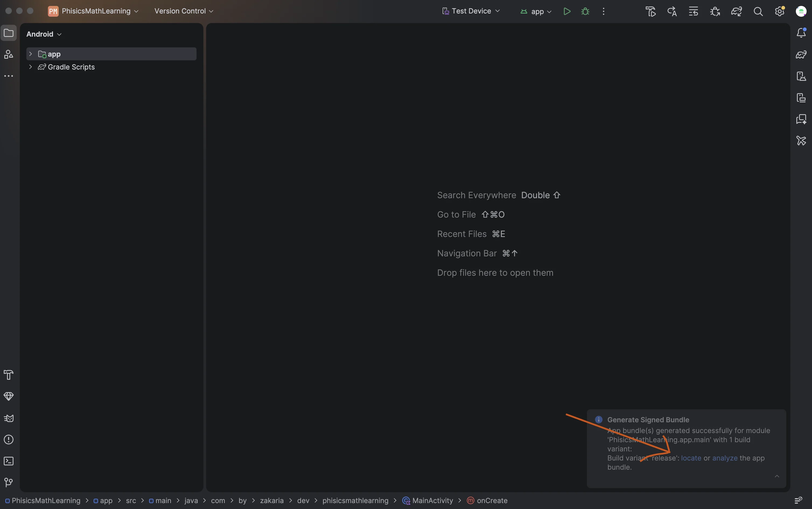This screenshot has height=509, width=812.
Task: Open the Git branch tool window
Action: coord(9,482)
